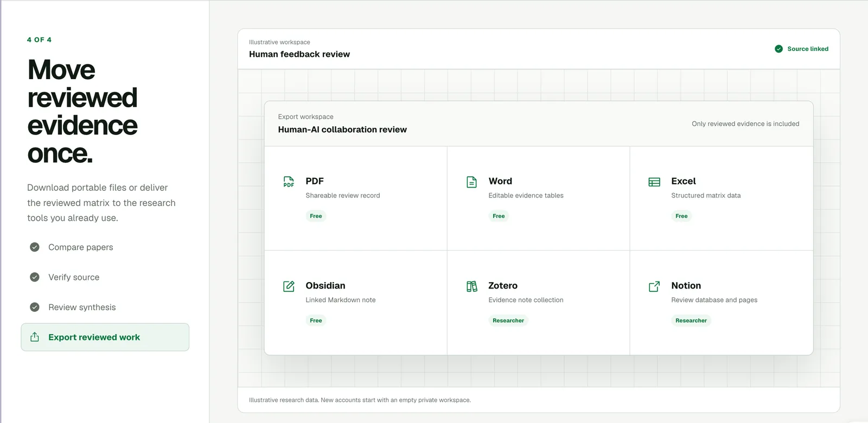Click the Researcher badge under Zotero
The width and height of the screenshot is (868, 423).
coord(508,321)
